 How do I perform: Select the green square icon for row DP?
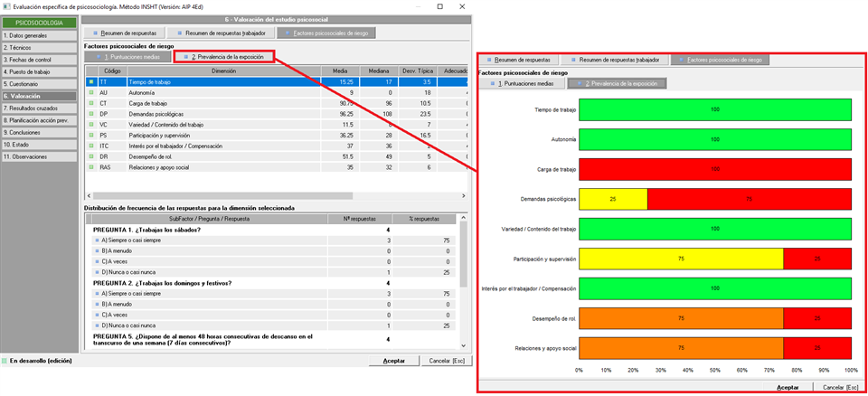point(90,115)
